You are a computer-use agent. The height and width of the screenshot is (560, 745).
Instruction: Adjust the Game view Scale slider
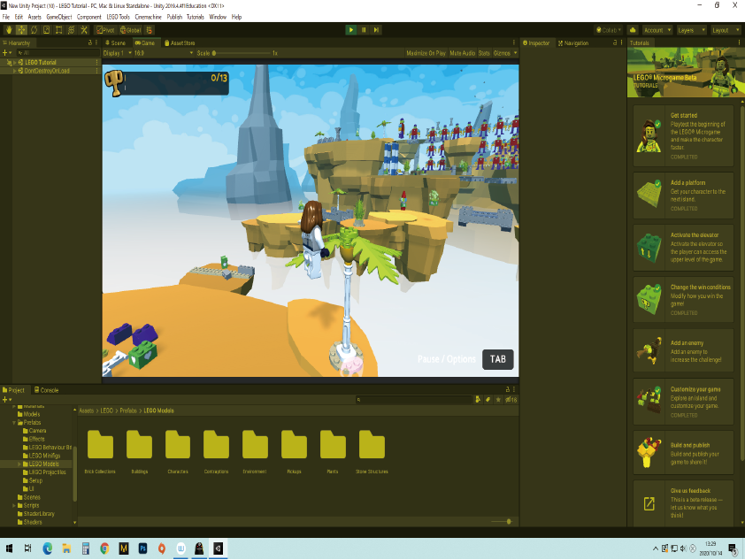[242, 53]
